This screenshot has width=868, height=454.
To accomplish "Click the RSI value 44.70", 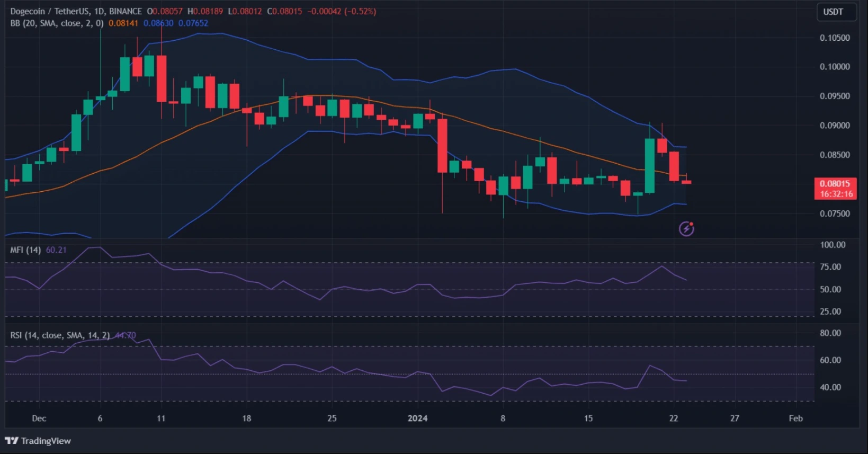I will (x=126, y=335).
